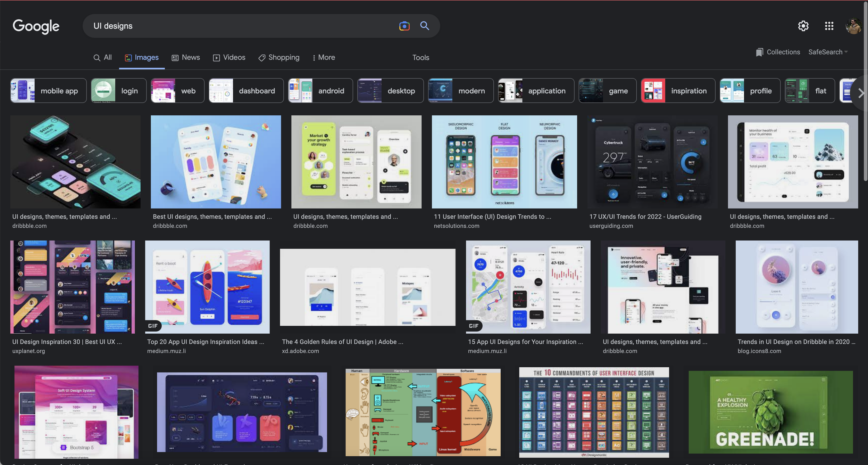
Task: Click the search magnifier icon
Action: (x=424, y=26)
